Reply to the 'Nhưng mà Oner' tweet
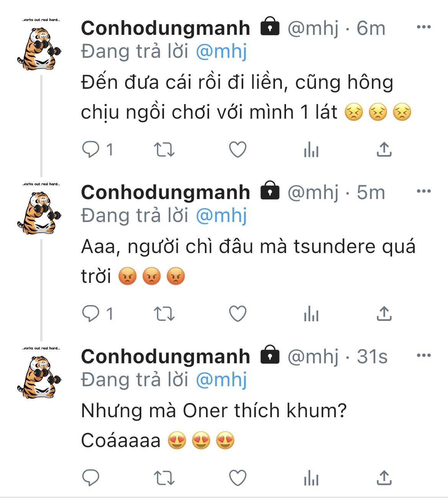Viewport: 448px width, 498px height. (x=91, y=478)
